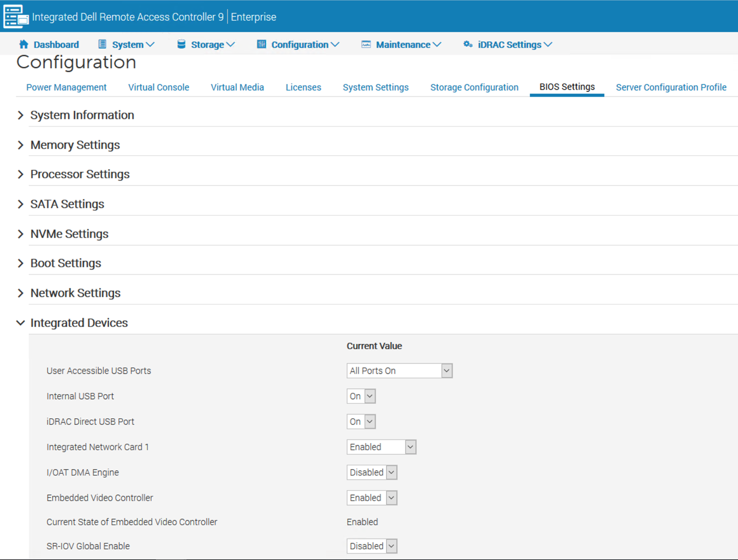Open the I/OAT DMA Engine dropdown

click(x=372, y=472)
